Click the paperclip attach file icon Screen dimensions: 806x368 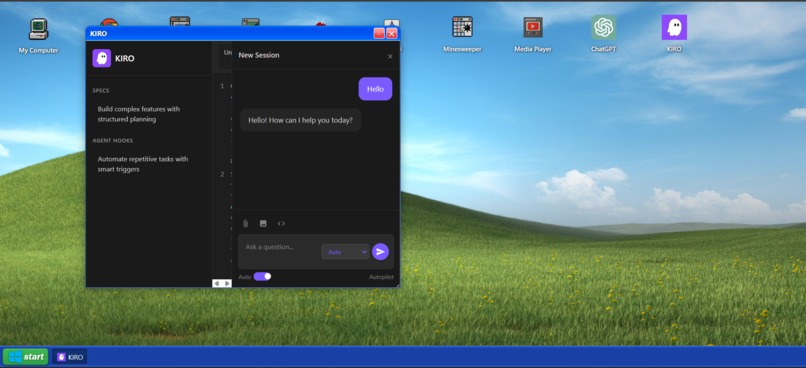[245, 224]
